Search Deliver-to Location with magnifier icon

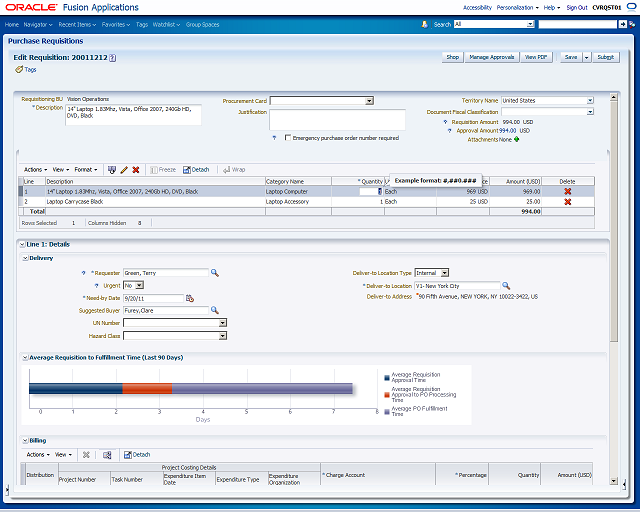[x=506, y=286]
